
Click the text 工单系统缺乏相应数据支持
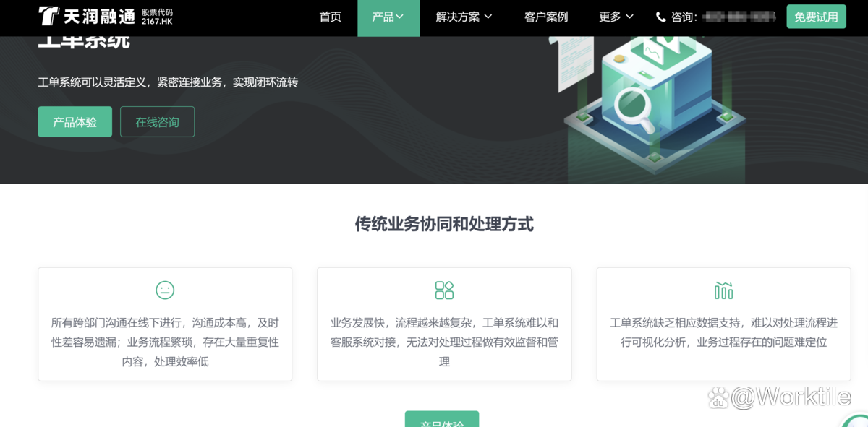click(x=676, y=323)
